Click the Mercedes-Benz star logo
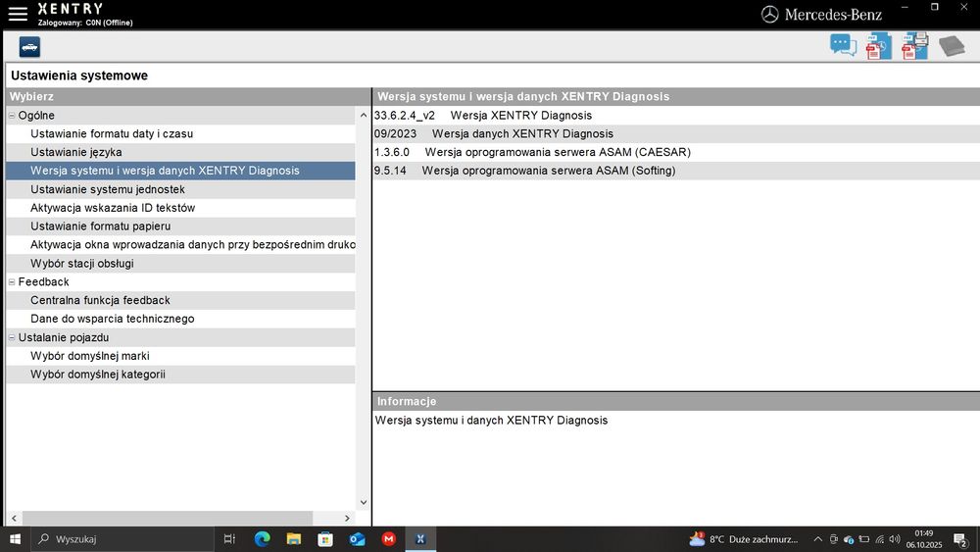 pos(769,15)
